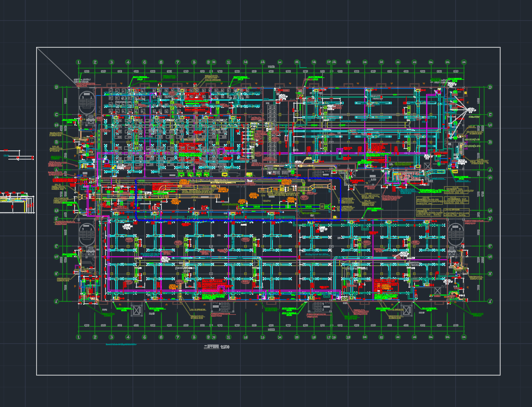Select axis bubble C on the right side
Viewport: 532px width, 407px height.
[490, 115]
